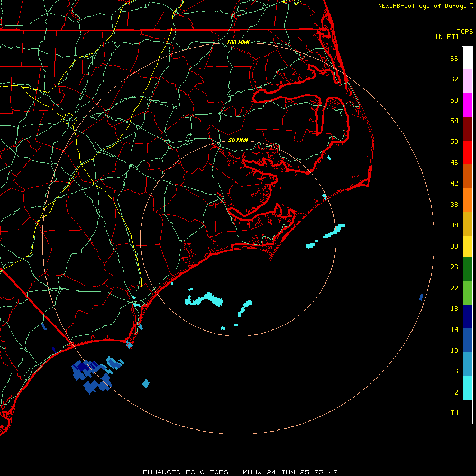Click the '58' legend value
Screen dimensions: 476x476
[454, 100]
